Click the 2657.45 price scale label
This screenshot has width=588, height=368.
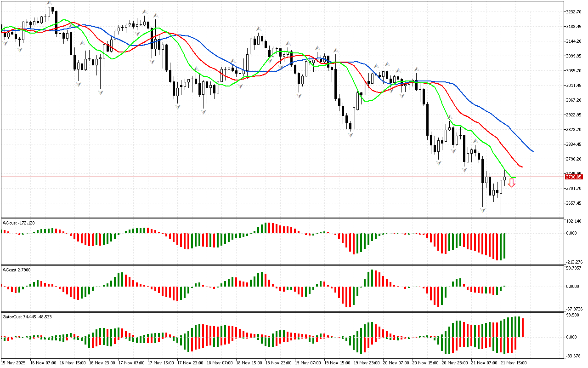tap(575, 203)
